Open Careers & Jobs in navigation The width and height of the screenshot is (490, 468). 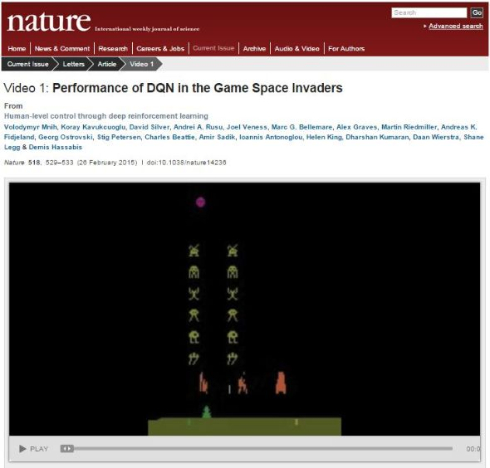pos(160,49)
